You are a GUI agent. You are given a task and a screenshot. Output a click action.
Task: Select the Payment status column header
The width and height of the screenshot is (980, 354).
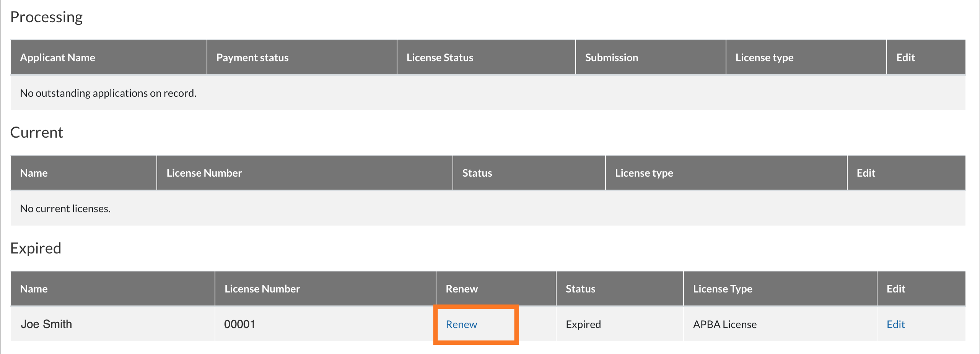pyautogui.click(x=252, y=58)
